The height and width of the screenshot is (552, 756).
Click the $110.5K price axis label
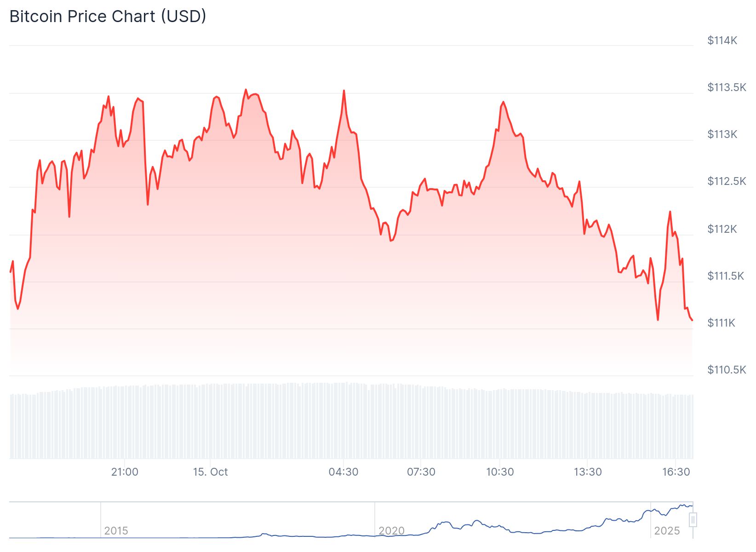tap(727, 370)
